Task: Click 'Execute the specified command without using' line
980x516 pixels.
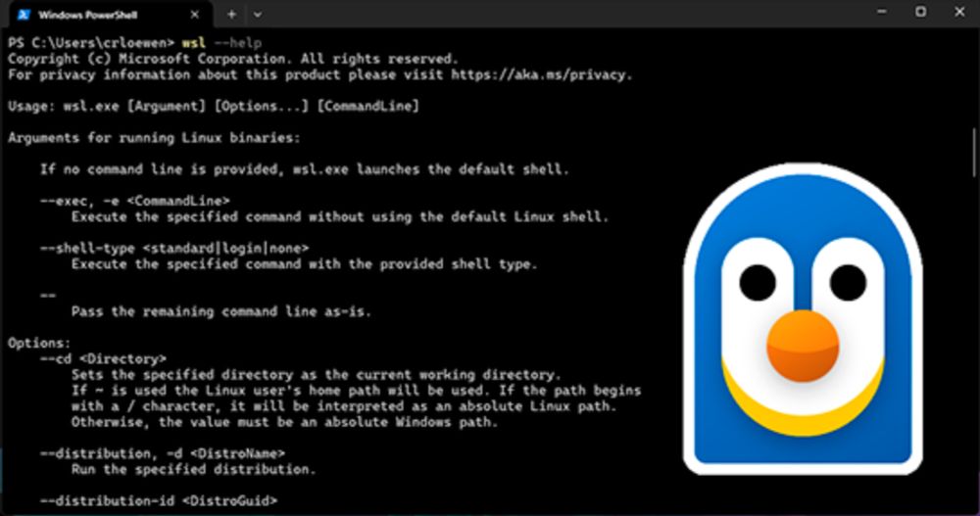Action: point(339,216)
